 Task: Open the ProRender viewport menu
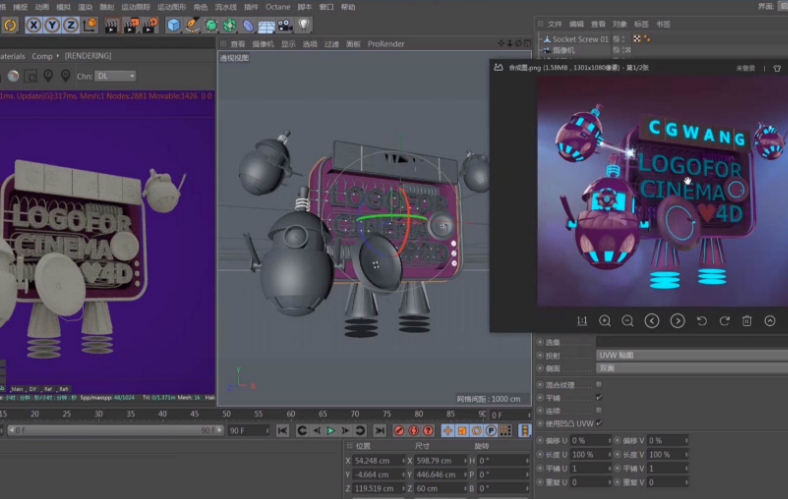[x=385, y=44]
